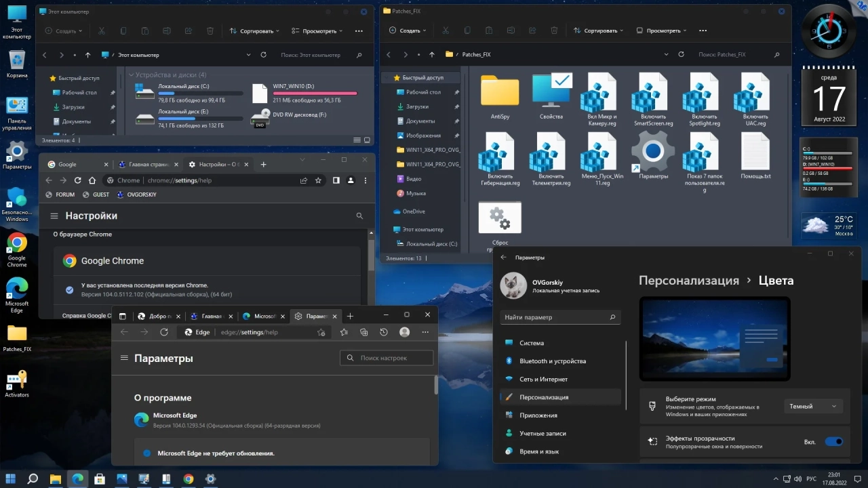Select Включить SmartScreen.reg file
The width and height of the screenshot is (868, 488).
tap(653, 100)
